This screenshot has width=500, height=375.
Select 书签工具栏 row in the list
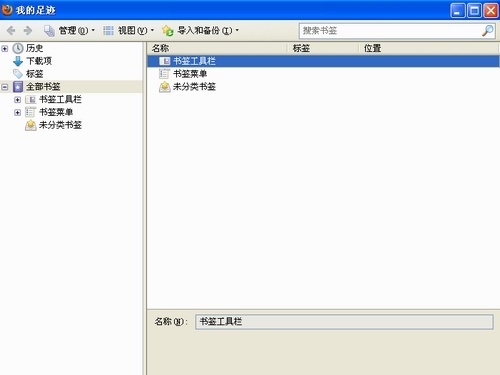[x=323, y=61]
